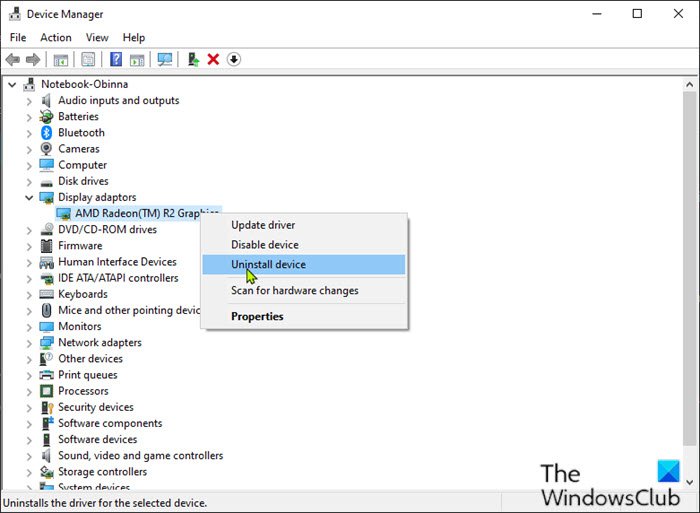This screenshot has width=700, height=513.
Task: Click the vertical scrollbar thumb
Action: (690, 268)
